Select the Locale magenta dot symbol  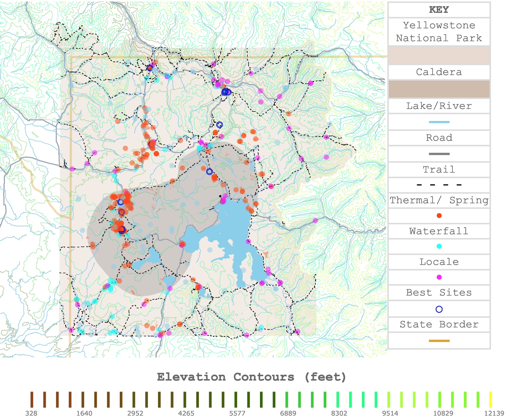click(439, 277)
